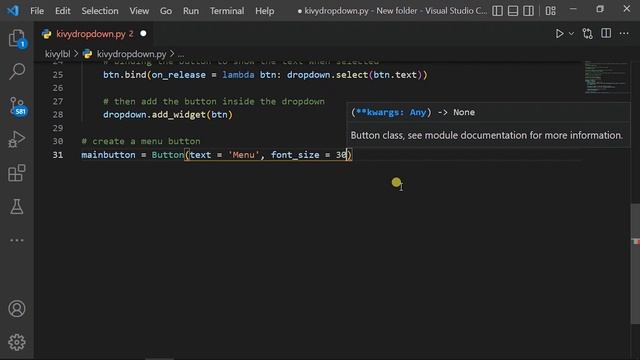Open the Help menu

tap(264, 11)
